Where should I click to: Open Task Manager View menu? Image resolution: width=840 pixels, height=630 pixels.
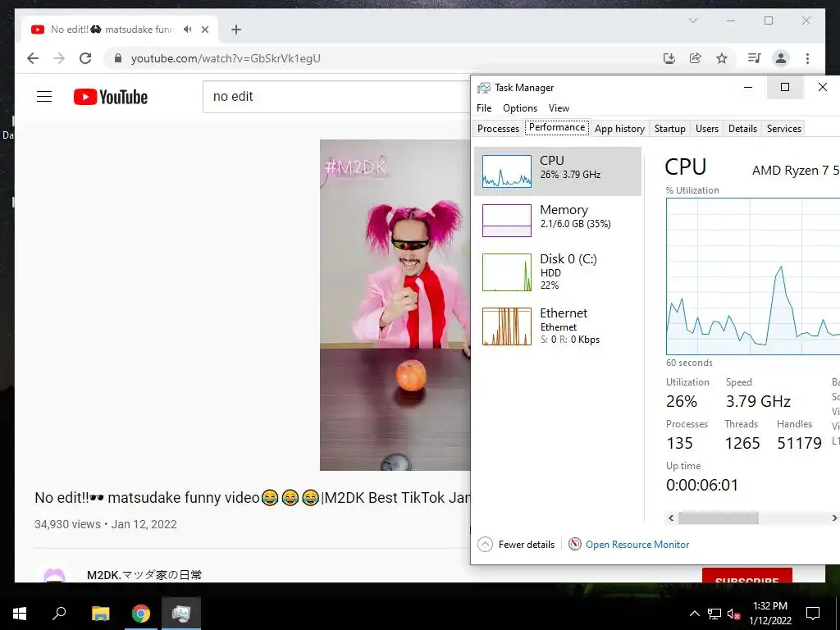coord(559,108)
